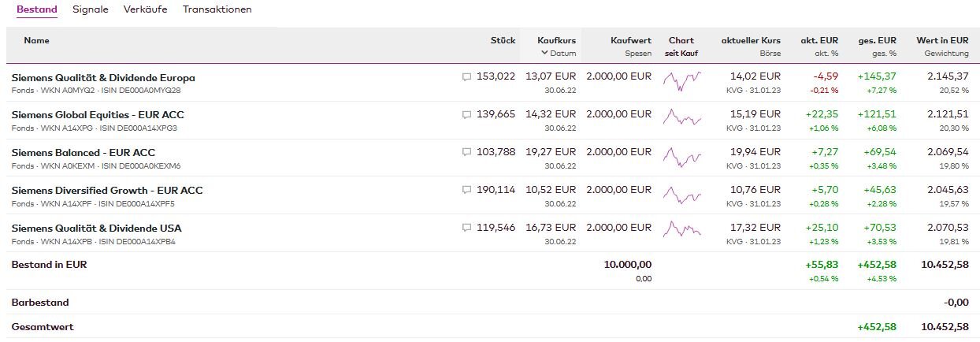Open Siemens Diversified Growth - EUR ACC link
The image size is (980, 342).
pyautogui.click(x=107, y=191)
